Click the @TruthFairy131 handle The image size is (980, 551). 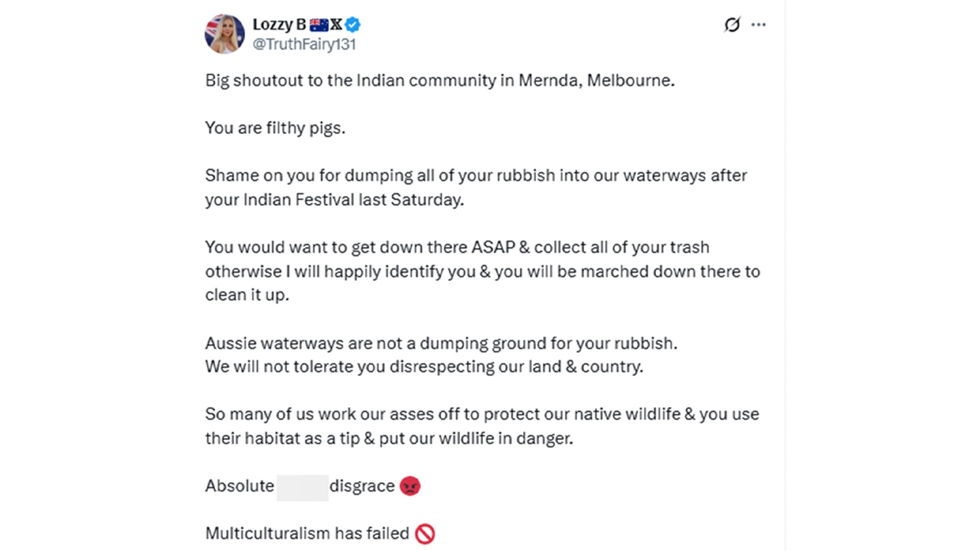click(304, 44)
